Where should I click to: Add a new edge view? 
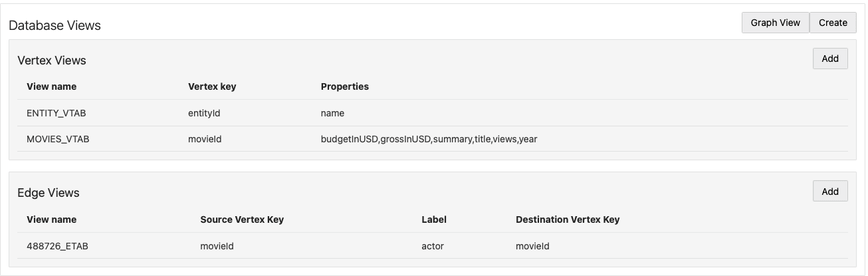point(830,192)
